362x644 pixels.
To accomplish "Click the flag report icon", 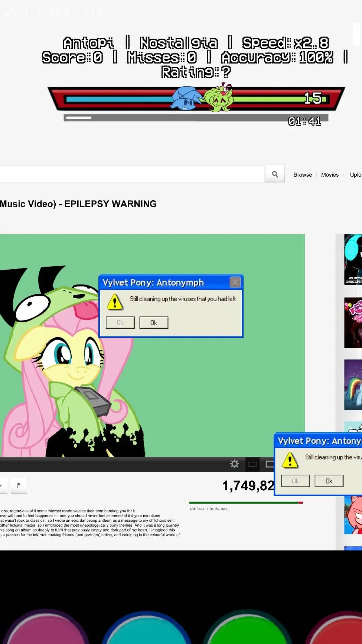I will click(19, 485).
